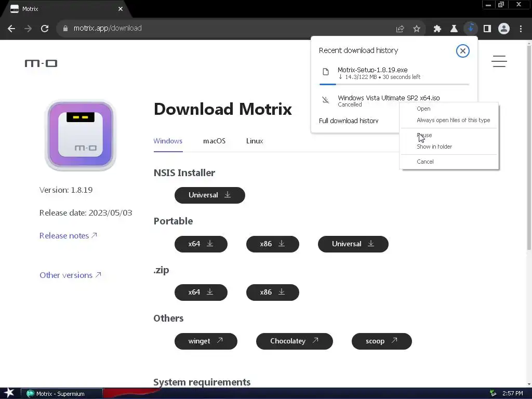Click the Motrix m-o logo at top left
532x399 pixels.
pos(41,63)
